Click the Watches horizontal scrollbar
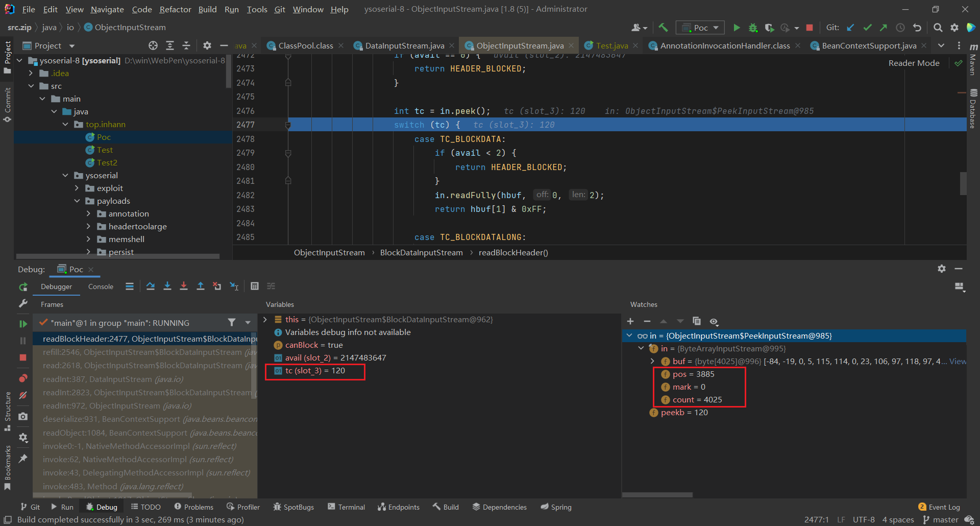This screenshot has height=526, width=980. click(x=657, y=495)
